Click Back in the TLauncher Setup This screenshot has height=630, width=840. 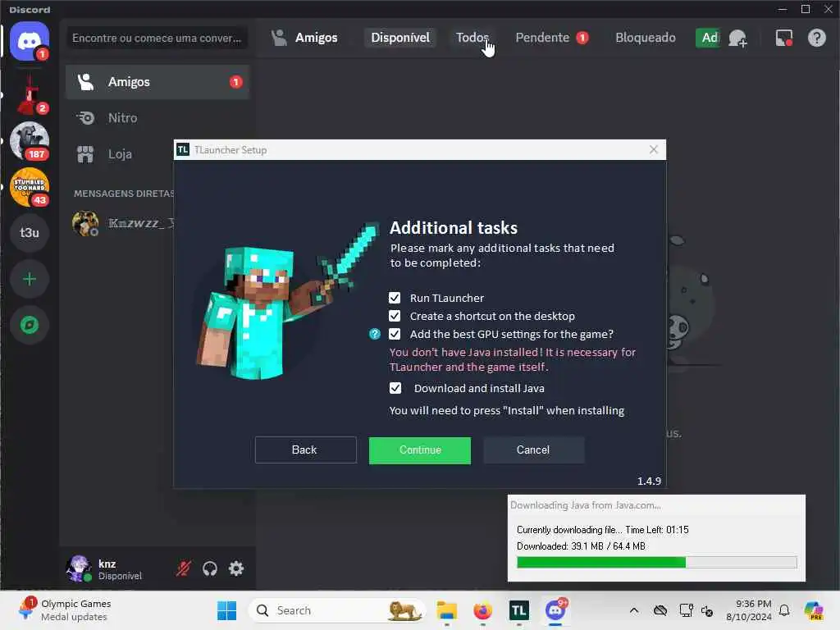(305, 450)
